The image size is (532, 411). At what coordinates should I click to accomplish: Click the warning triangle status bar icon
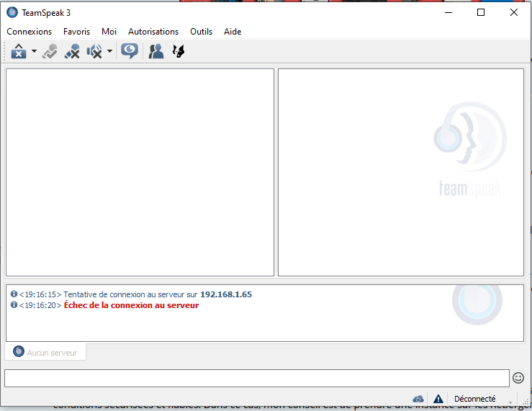(x=438, y=399)
